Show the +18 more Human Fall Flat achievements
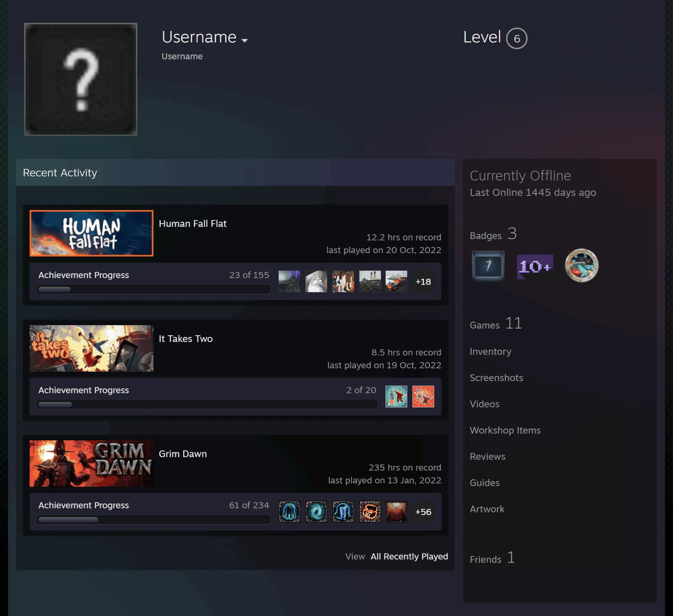 pos(423,282)
